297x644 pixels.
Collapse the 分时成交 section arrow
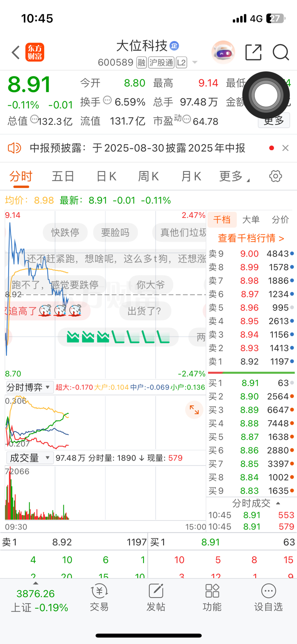[x=278, y=503]
